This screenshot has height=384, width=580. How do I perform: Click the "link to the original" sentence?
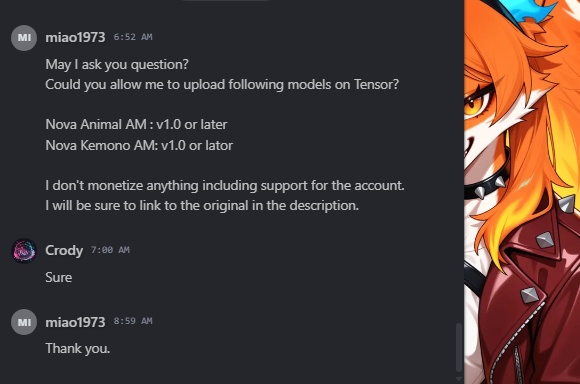coord(202,205)
